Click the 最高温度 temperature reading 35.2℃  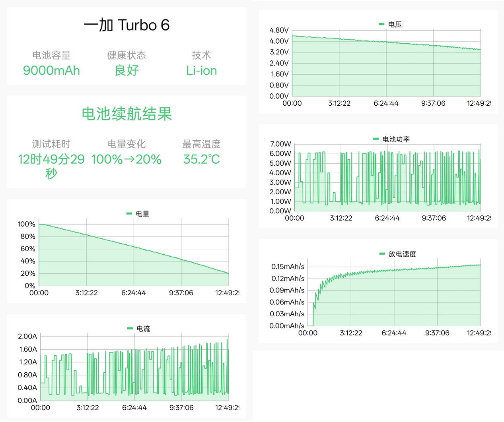tap(202, 159)
